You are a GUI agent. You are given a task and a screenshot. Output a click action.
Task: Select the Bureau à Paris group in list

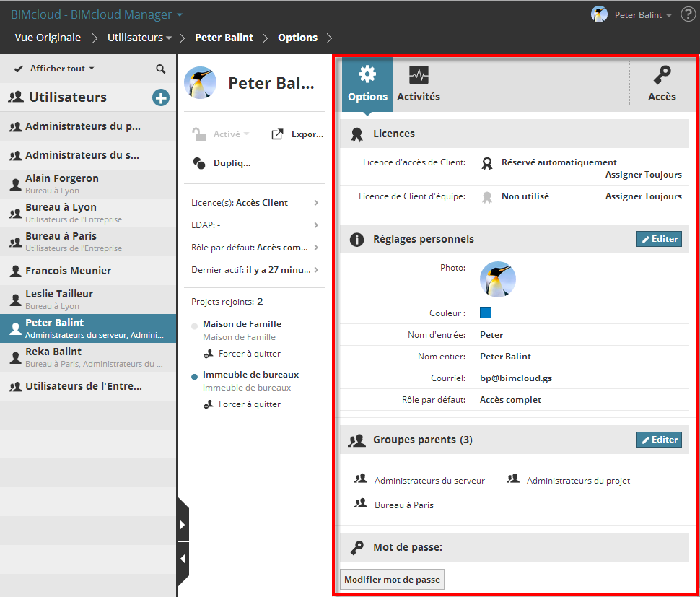pos(88,242)
